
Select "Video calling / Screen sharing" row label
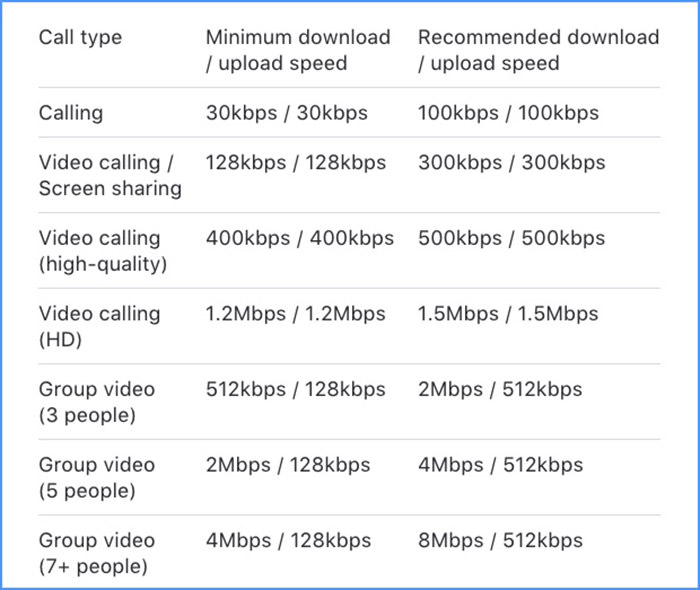[110, 175]
